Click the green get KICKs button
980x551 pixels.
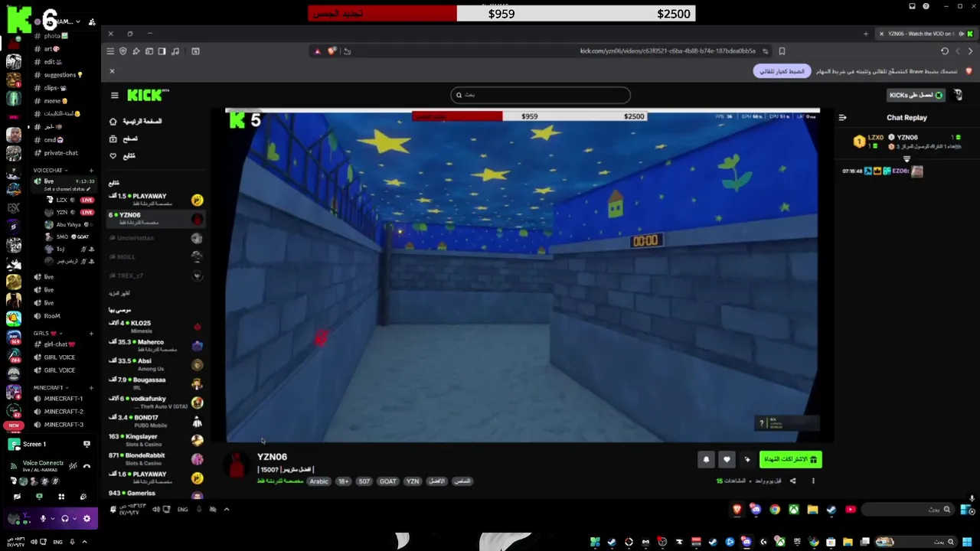point(916,95)
